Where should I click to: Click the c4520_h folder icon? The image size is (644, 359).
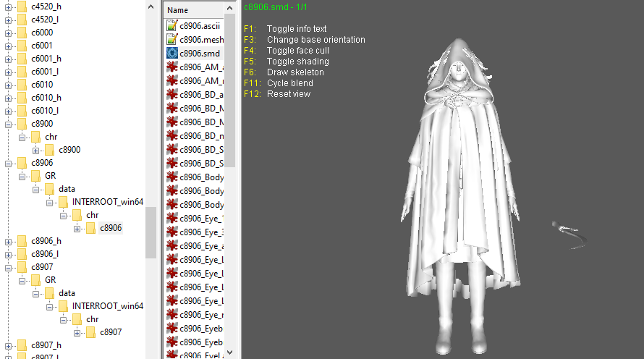point(22,7)
